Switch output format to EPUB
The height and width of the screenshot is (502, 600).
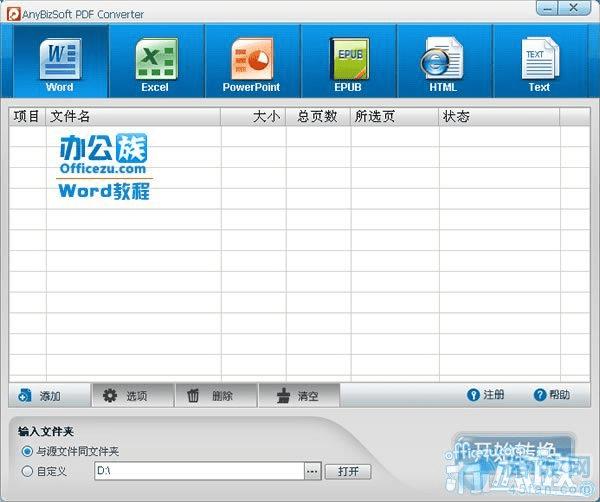point(348,61)
